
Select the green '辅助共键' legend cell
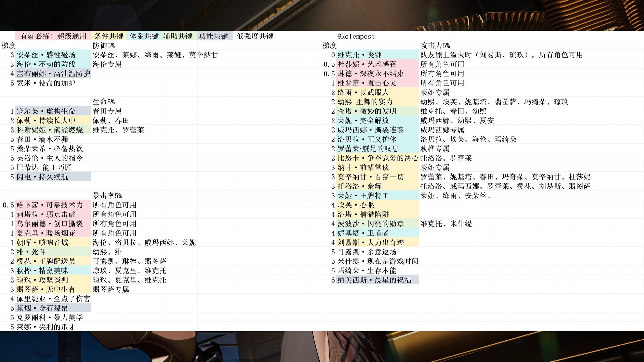tap(178, 36)
